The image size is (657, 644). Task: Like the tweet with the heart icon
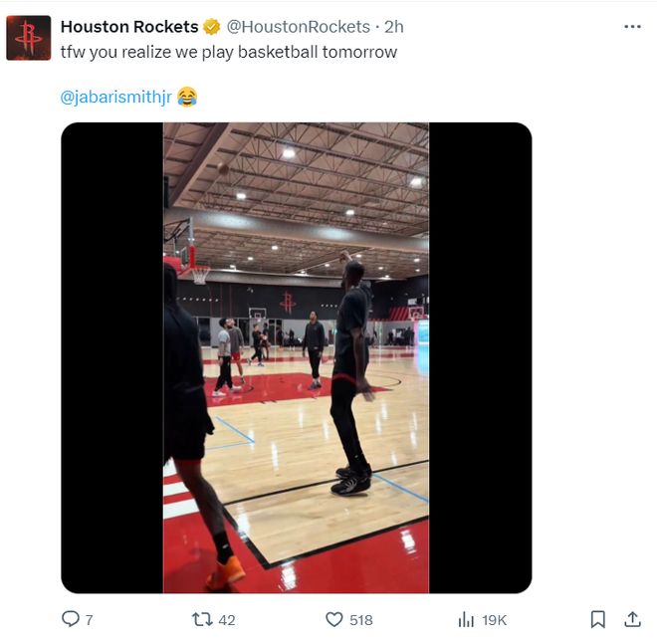[x=334, y=619]
